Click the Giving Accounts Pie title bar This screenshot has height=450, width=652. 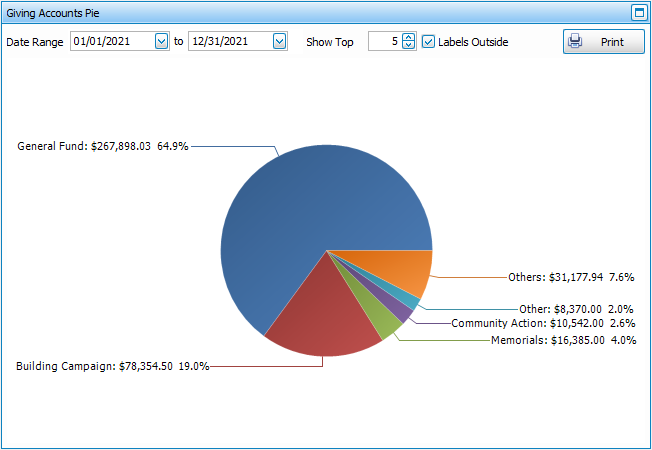coord(300,13)
